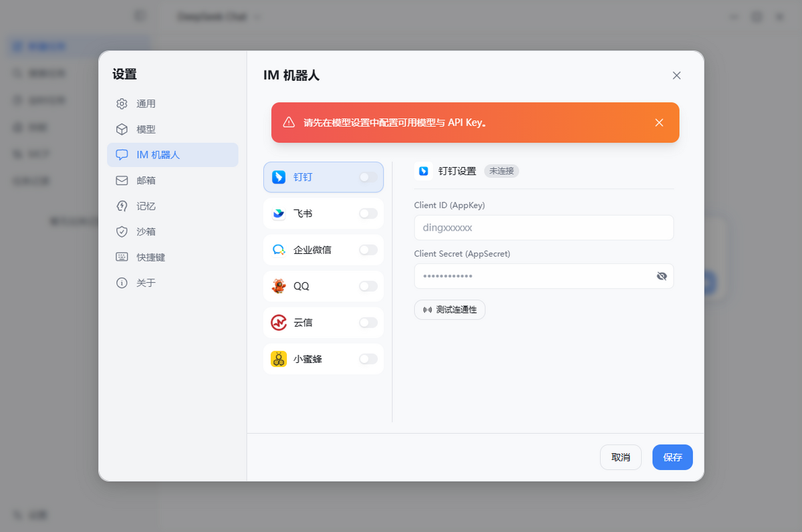Open the 通用 settings section
Viewport: 802px width, 532px height.
[146, 104]
